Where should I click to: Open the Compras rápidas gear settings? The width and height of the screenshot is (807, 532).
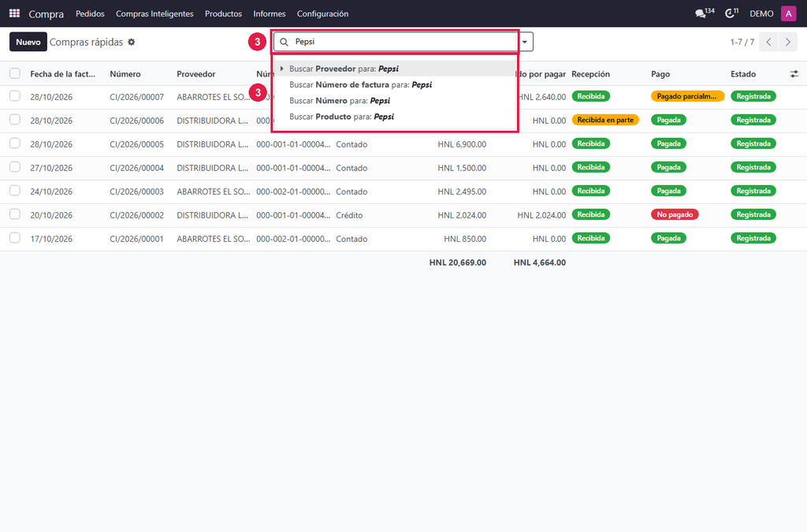[132, 43]
